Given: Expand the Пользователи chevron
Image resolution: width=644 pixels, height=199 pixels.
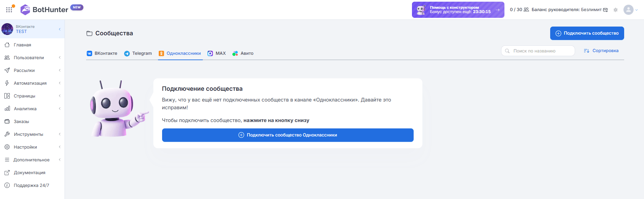Looking at the screenshot, I should [60, 57].
